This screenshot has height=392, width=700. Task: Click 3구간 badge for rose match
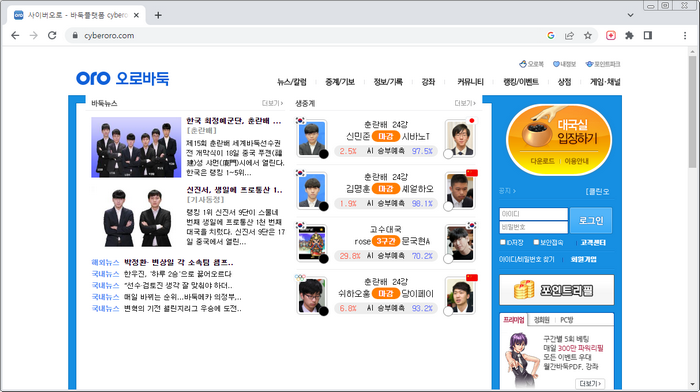click(386, 241)
